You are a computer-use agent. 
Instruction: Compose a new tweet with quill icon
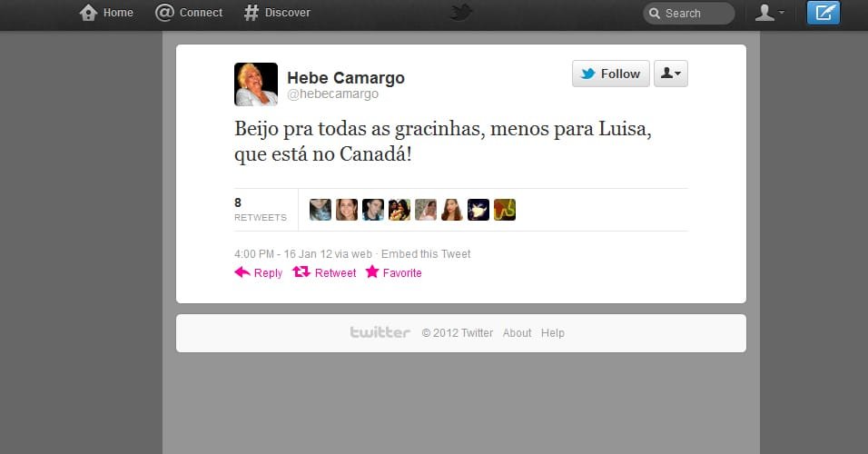click(824, 12)
